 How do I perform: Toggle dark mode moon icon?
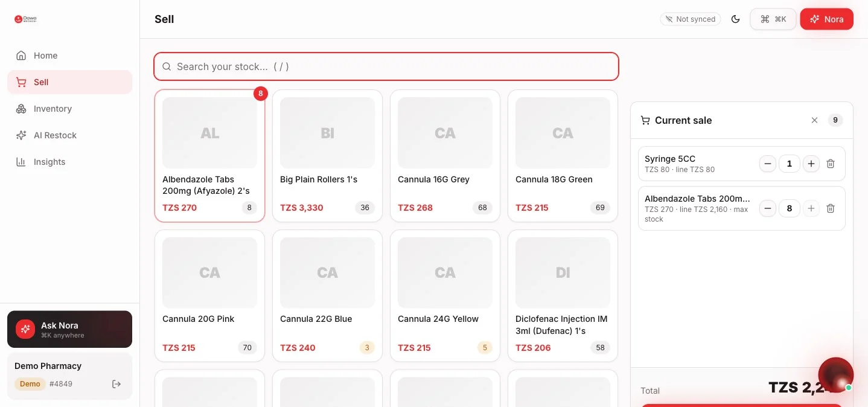pos(735,19)
